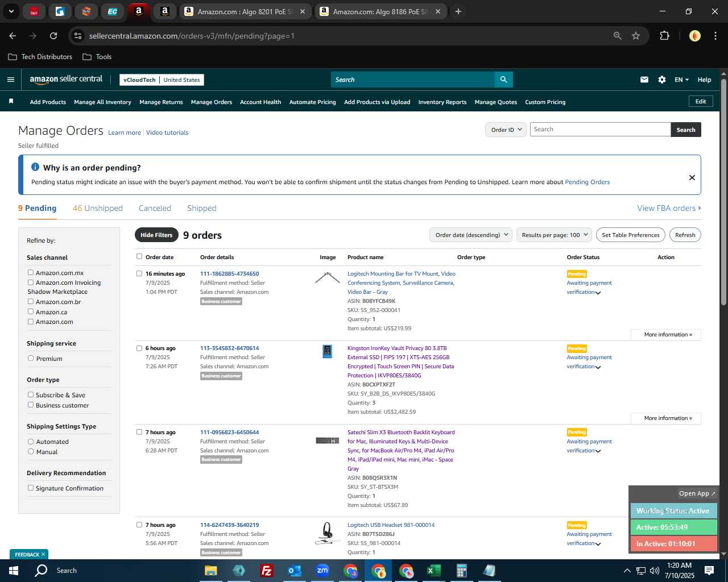Click the order search input field
Image resolution: width=728 pixels, height=582 pixels.
click(600, 130)
